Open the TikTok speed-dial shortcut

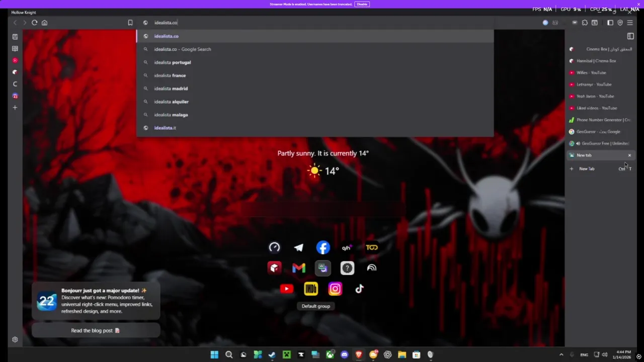[359, 289]
